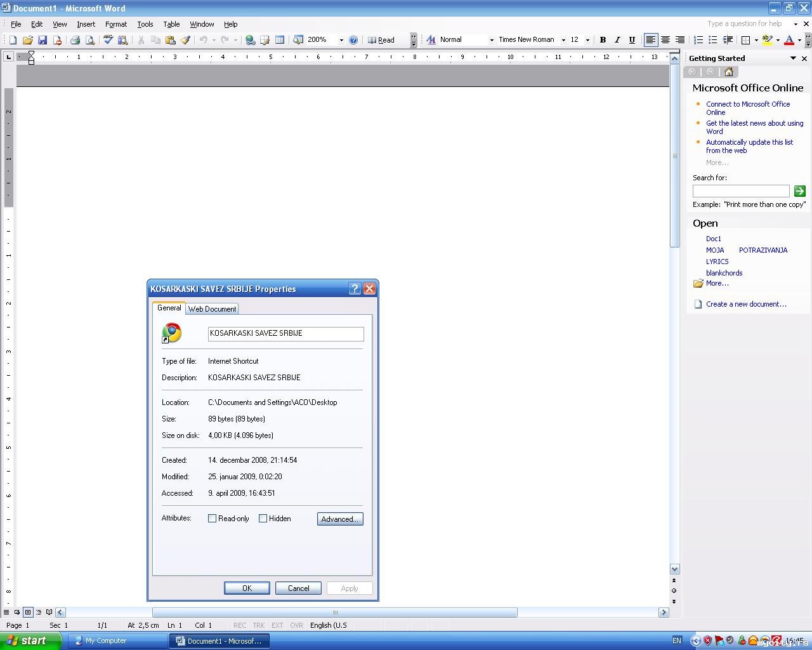Create a new blank document from toolbar
The image size is (812, 650).
pos(13,40)
